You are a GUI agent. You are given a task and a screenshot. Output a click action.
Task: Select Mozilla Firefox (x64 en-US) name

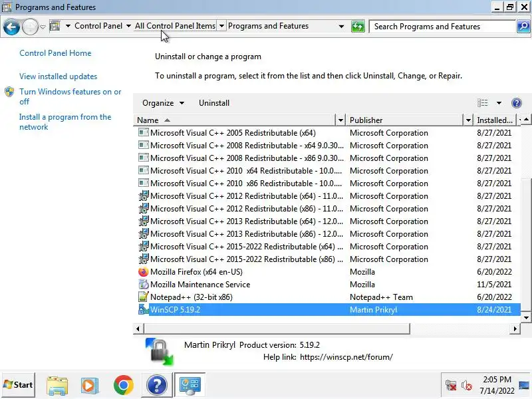pos(196,272)
